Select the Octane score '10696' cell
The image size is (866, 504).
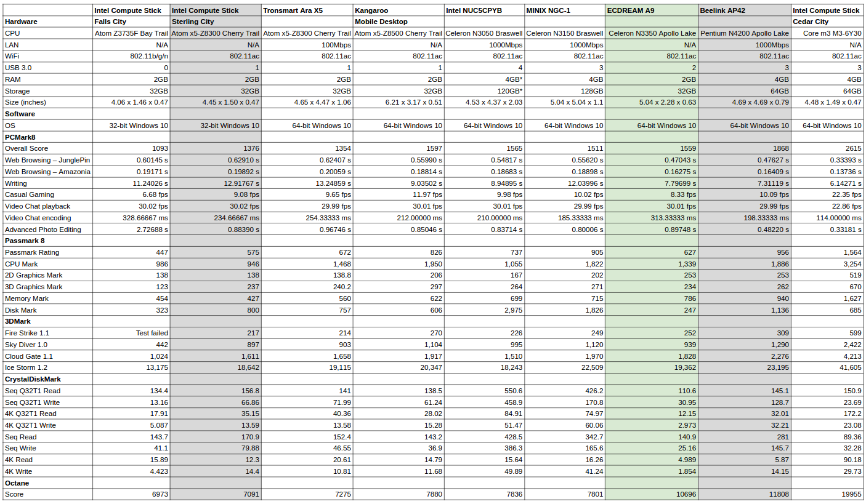pos(652,494)
